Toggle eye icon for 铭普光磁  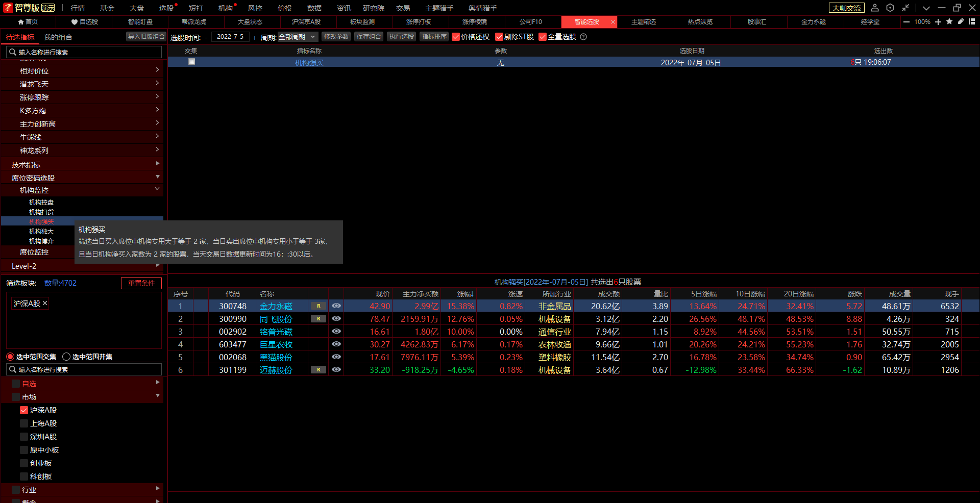pos(336,331)
